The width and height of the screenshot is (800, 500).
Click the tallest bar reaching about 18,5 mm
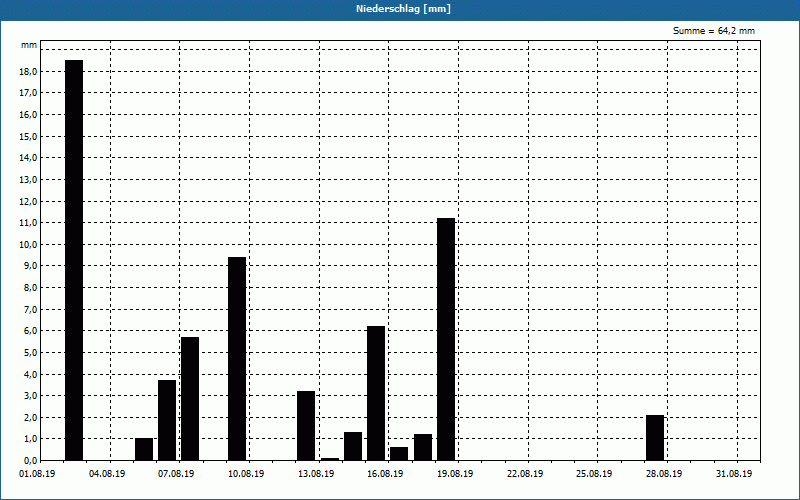pyautogui.click(x=74, y=260)
